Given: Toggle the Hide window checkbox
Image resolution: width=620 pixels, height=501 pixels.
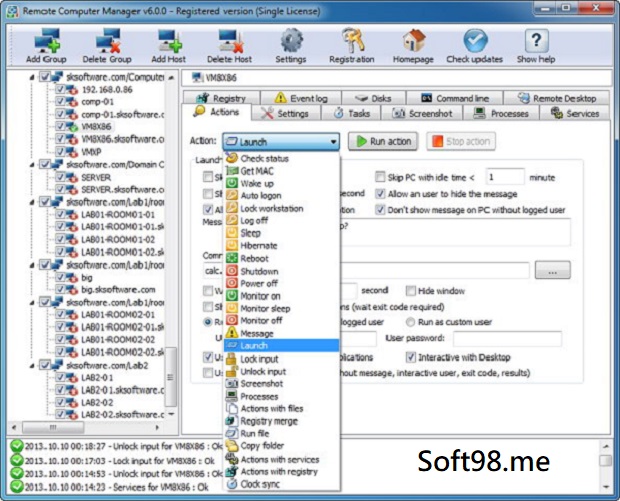Looking at the screenshot, I should (410, 290).
